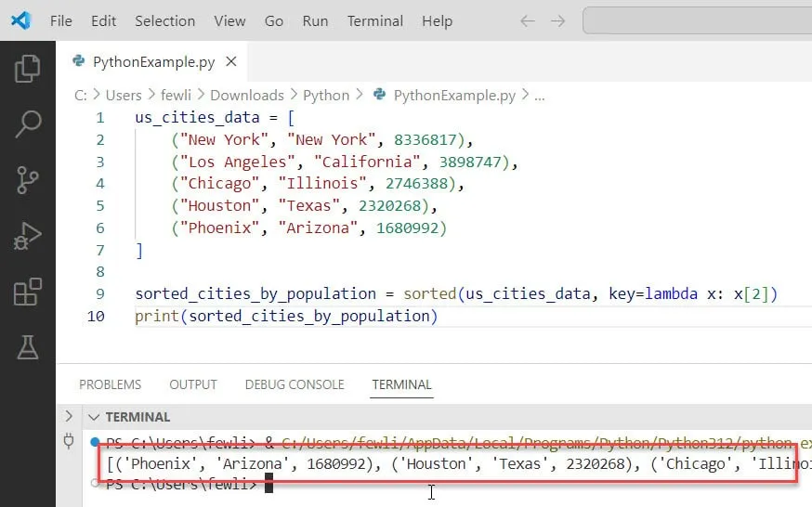
Task: Switch to the PROBLEMS panel tab
Action: click(x=110, y=384)
